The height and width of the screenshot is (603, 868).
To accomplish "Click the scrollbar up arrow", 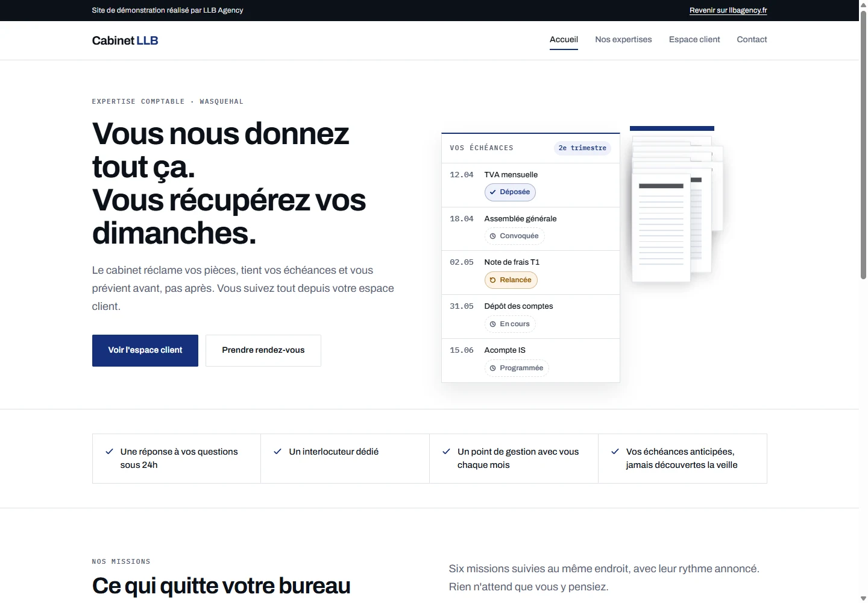I will [x=863, y=4].
